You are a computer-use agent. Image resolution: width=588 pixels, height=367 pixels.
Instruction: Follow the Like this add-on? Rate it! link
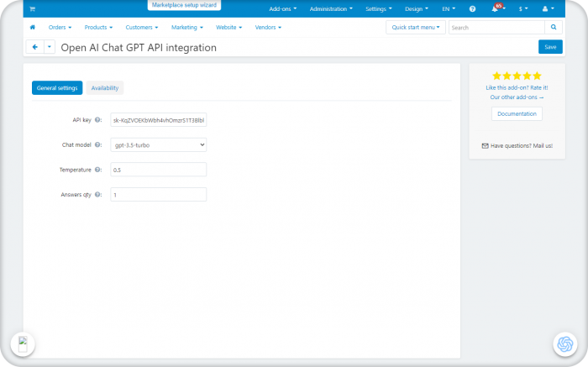[517, 87]
